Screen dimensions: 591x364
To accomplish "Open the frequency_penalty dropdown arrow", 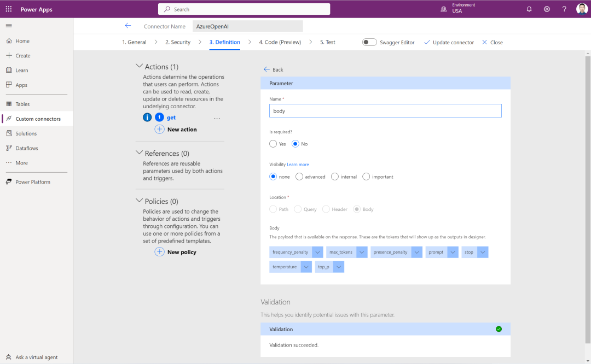I will coord(317,252).
